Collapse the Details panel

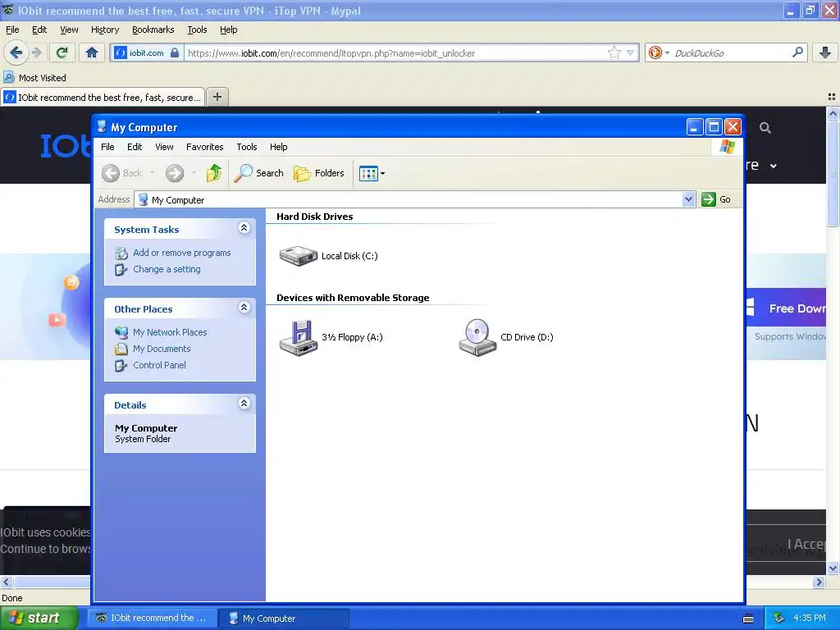click(x=244, y=403)
